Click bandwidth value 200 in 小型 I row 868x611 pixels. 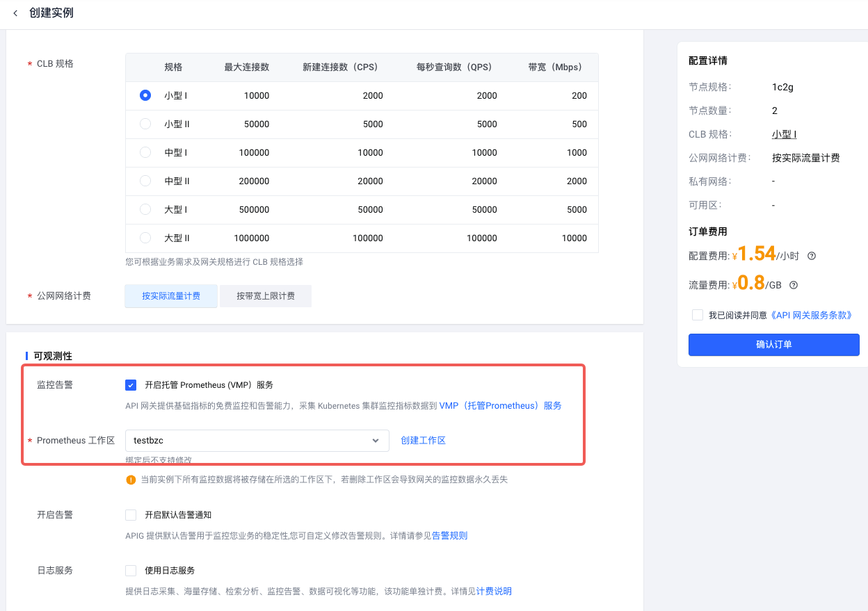tap(579, 96)
